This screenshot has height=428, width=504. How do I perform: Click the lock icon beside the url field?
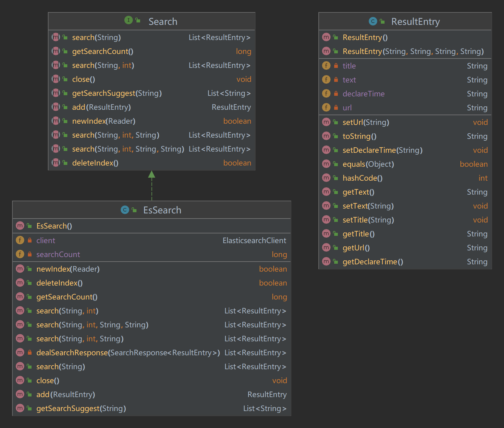click(336, 108)
